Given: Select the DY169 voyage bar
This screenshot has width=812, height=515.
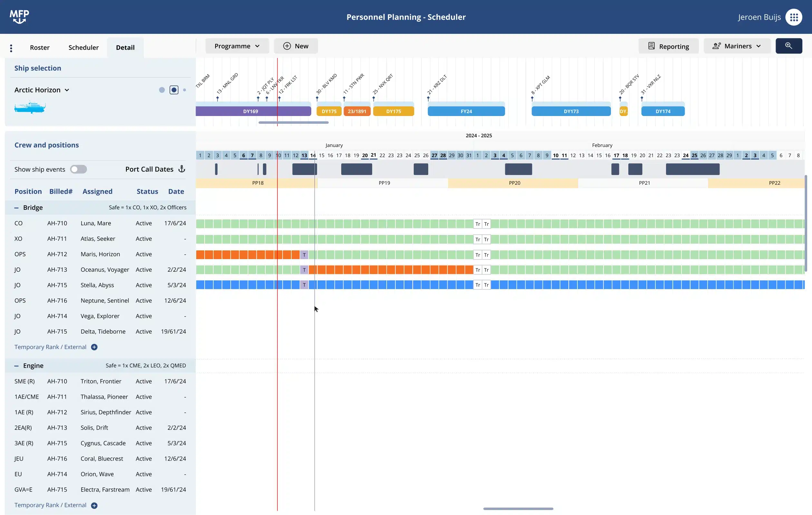Looking at the screenshot, I should [x=252, y=111].
